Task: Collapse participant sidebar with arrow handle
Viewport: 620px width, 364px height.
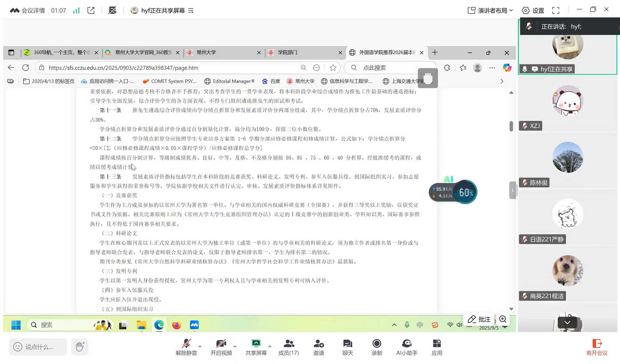Action: (x=512, y=190)
